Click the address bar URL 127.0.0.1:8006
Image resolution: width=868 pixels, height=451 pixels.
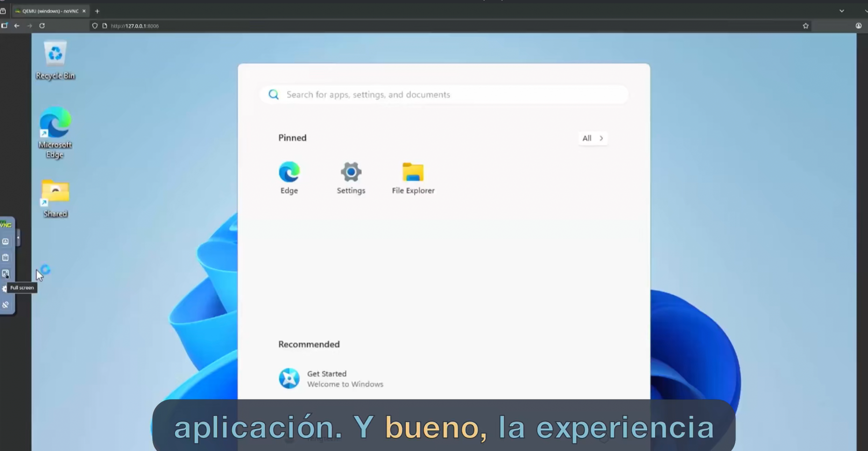(135, 26)
